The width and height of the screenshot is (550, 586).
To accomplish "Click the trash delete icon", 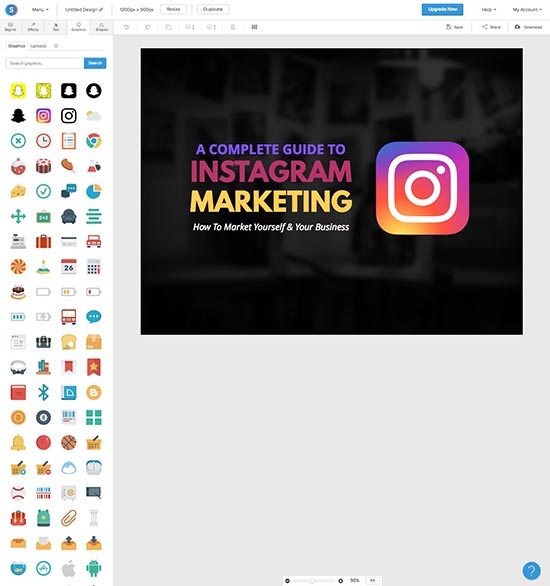I will pos(233,27).
